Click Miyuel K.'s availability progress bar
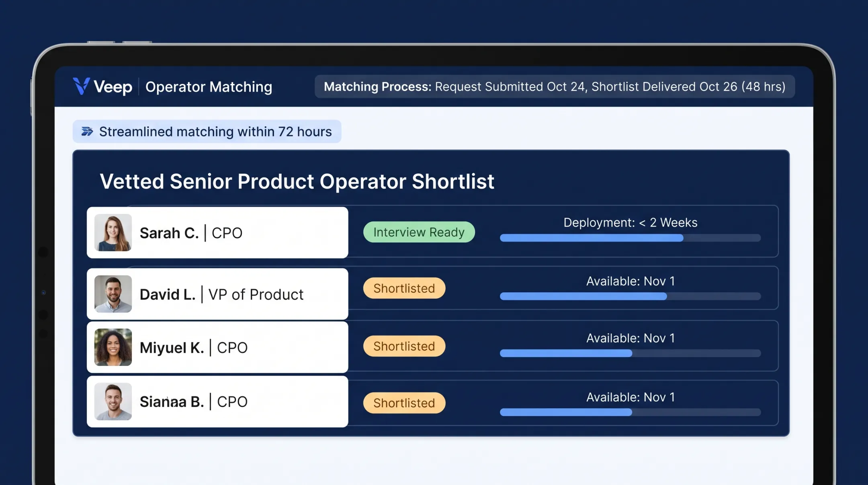868x485 pixels. tap(630, 353)
